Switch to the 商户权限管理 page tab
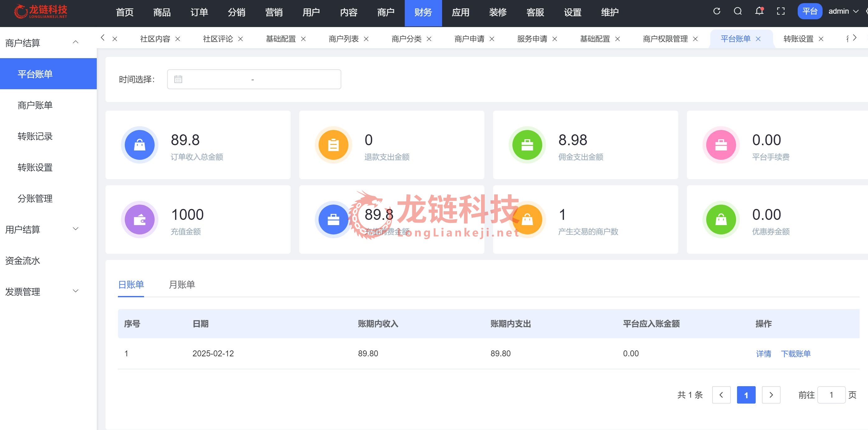868x430 pixels. [x=665, y=39]
